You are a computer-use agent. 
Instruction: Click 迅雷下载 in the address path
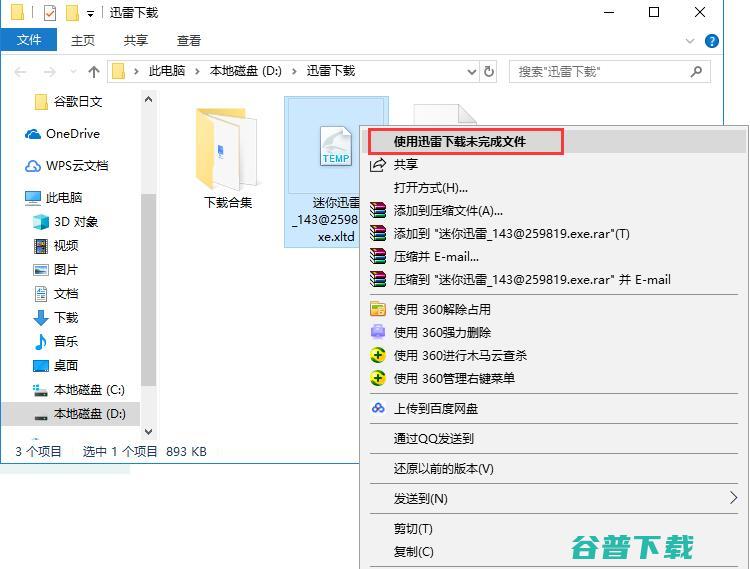[x=331, y=71]
